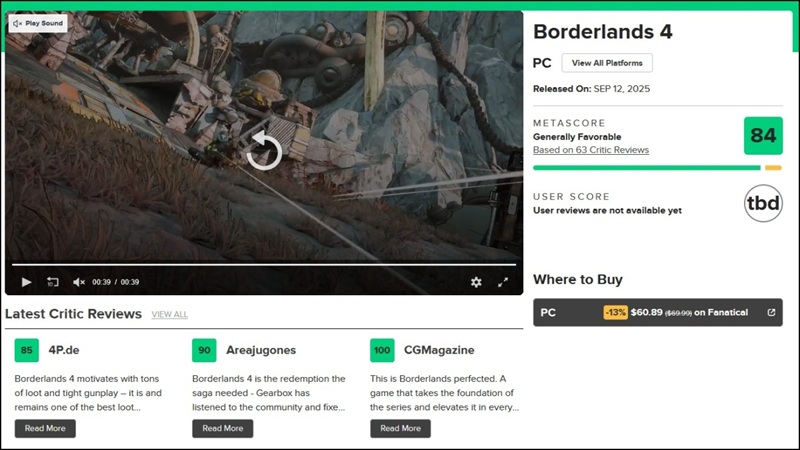Click the external link icon on Fanatical offer
Viewport: 800px width, 450px height.
pos(771,313)
